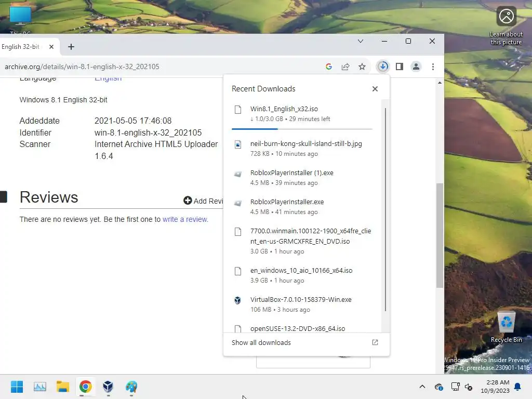Expand the tab search chevron
The height and width of the screenshot is (399, 532).
click(x=361, y=41)
